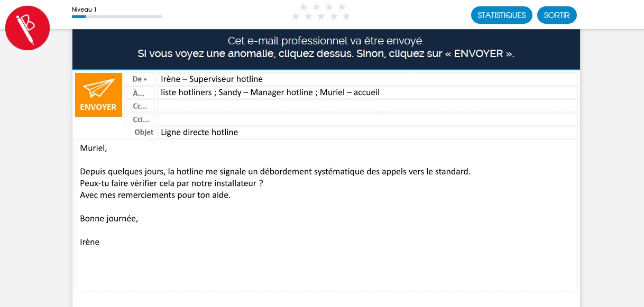Click the STATISTIQUES button
Viewport: 644px width, 307px height.
[501, 15]
